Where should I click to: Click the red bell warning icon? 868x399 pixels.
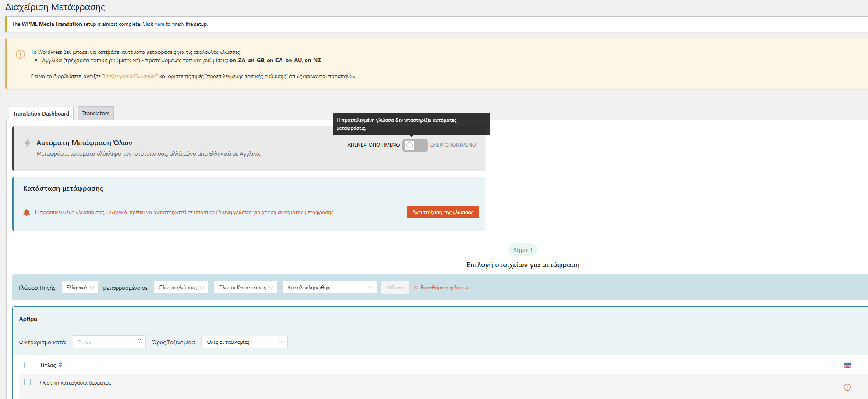(x=26, y=212)
